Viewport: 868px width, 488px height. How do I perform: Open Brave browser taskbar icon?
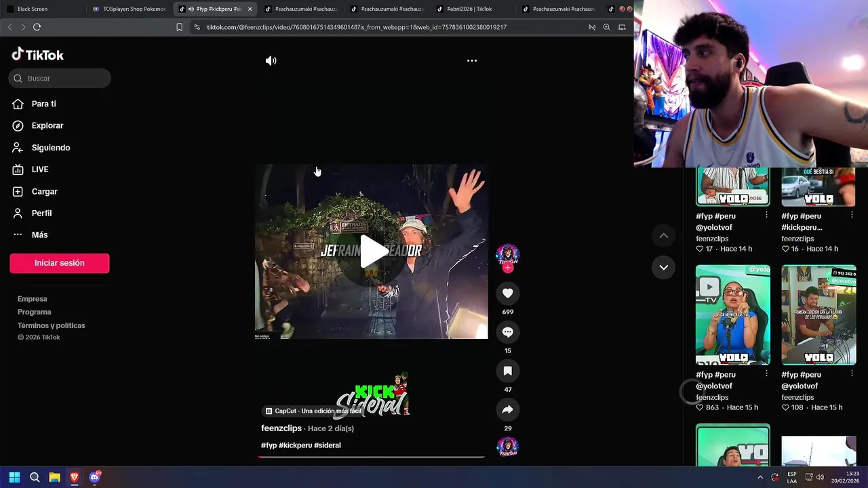coord(74,477)
